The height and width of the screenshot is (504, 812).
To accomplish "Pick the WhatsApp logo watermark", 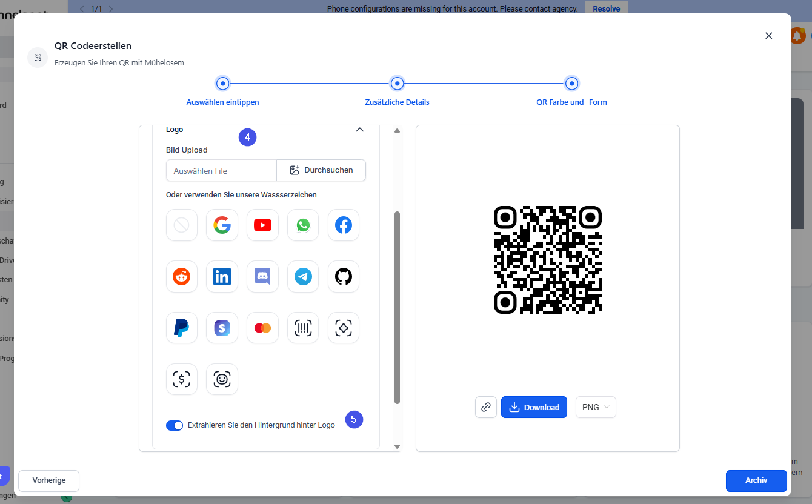I will [303, 225].
